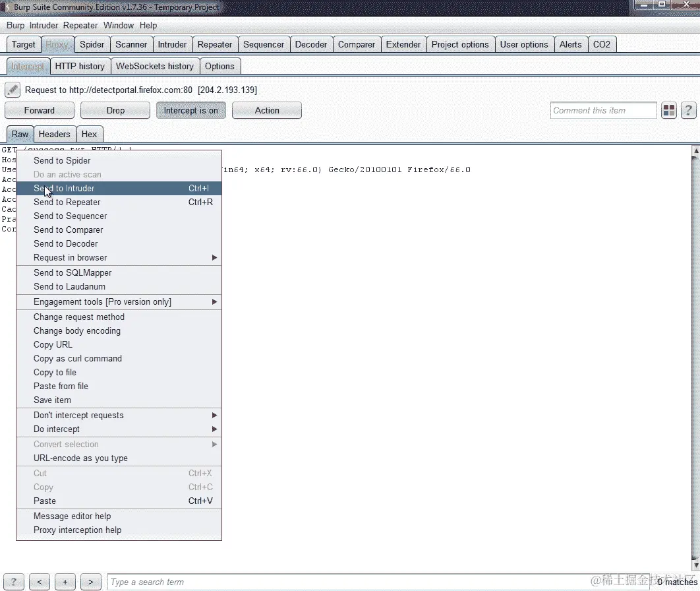The height and width of the screenshot is (591, 700).
Task: Switch to the Scanner tab
Action: click(131, 44)
